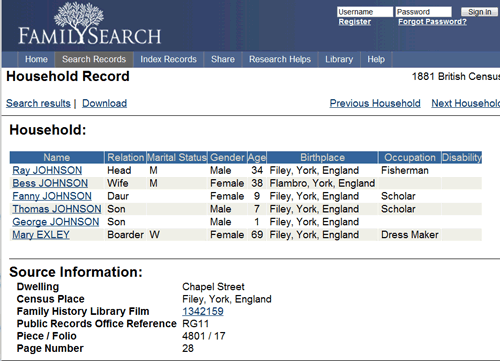Screen dimensions: 500x361
Task: Select the RG11 reference value
Action: [195, 324]
